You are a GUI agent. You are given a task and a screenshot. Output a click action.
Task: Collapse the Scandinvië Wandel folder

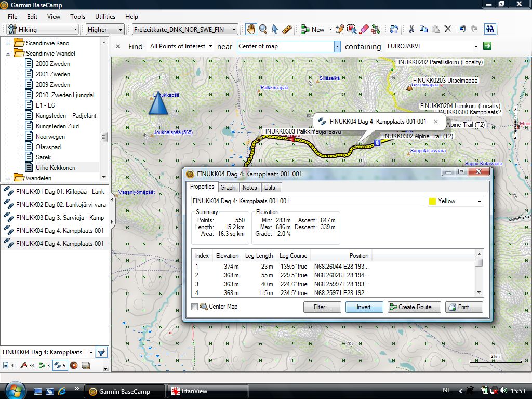coord(8,54)
